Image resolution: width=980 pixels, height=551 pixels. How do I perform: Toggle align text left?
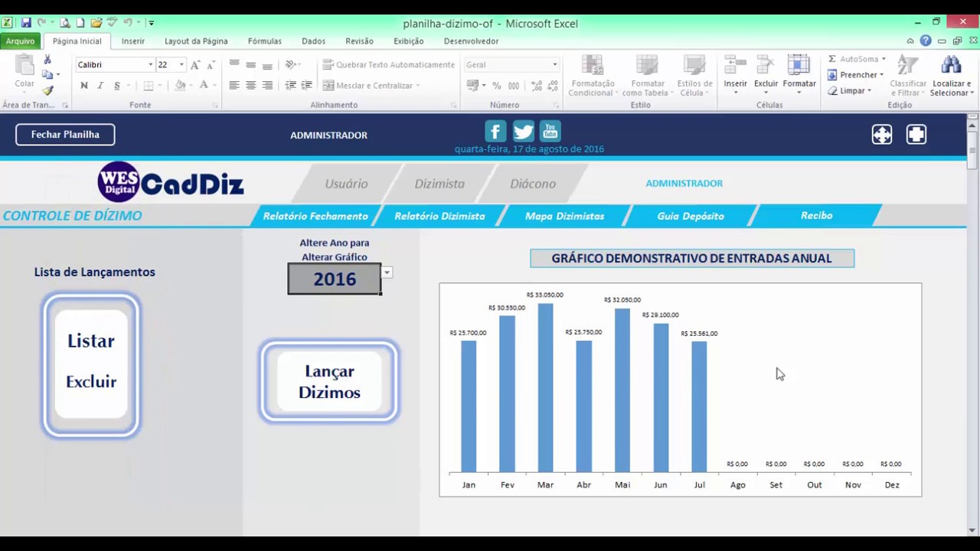pyautogui.click(x=234, y=86)
